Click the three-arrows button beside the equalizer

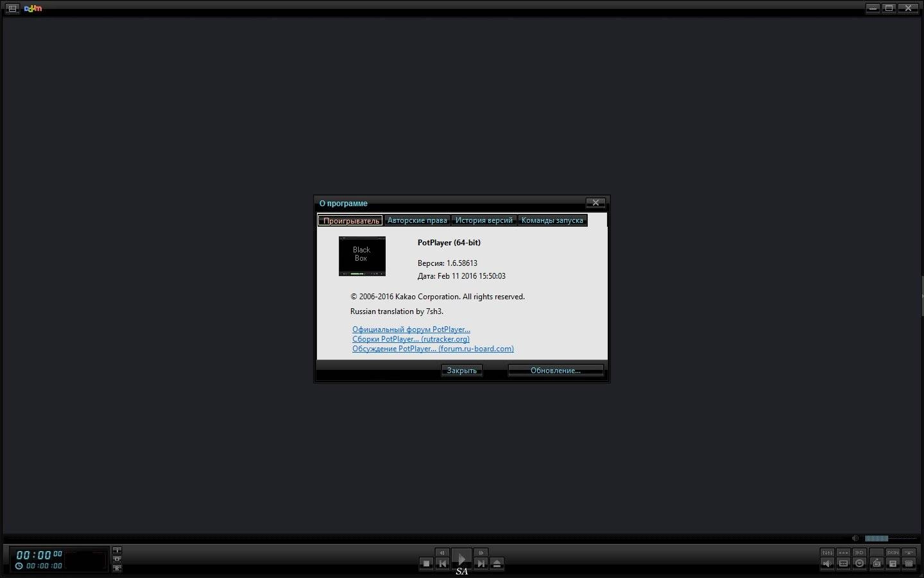tap(843, 552)
